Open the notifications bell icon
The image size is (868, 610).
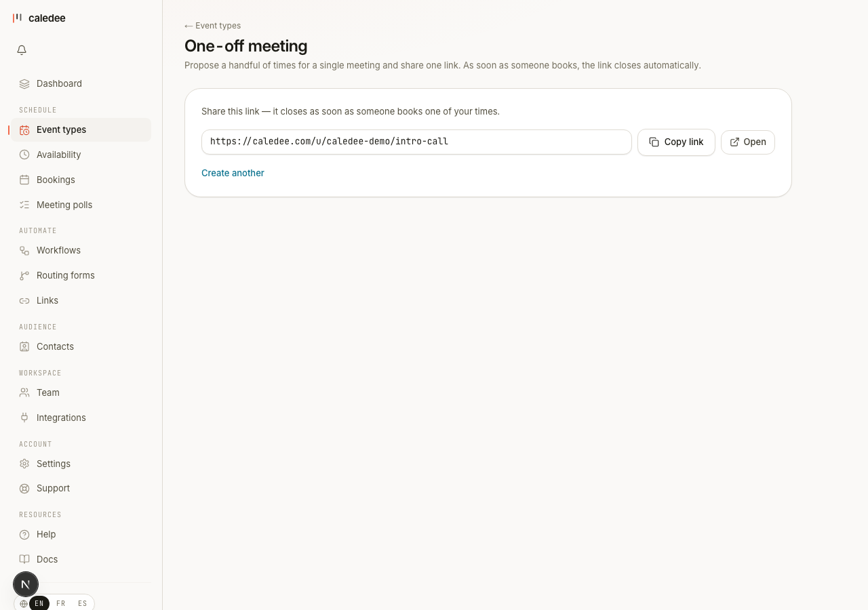coord(22,50)
